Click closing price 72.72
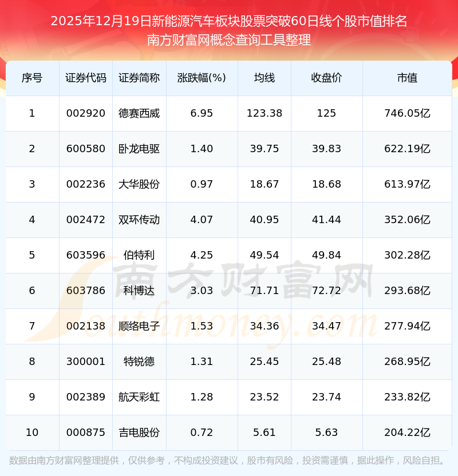Viewport: 458px width, 476px height. point(326,291)
